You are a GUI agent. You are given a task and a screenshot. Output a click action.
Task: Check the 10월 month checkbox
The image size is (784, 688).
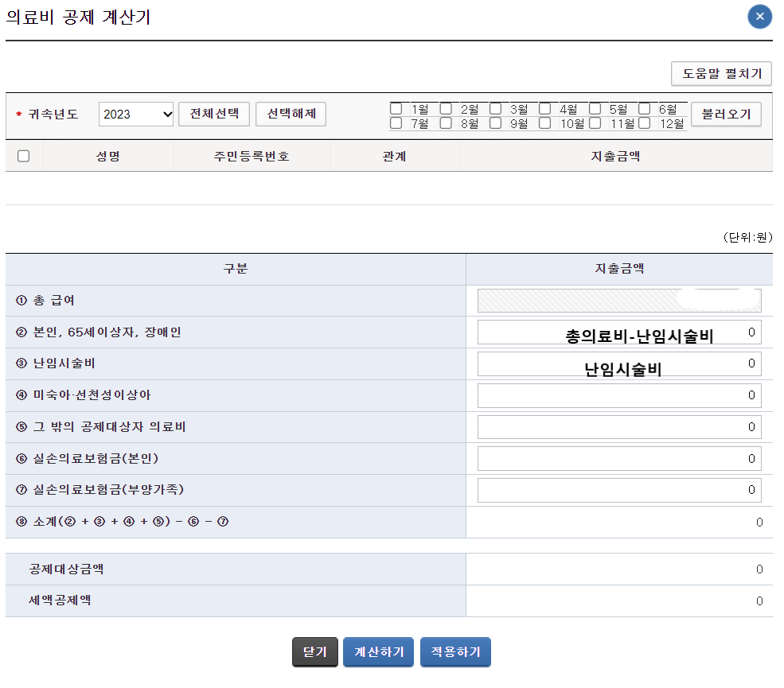click(x=545, y=122)
